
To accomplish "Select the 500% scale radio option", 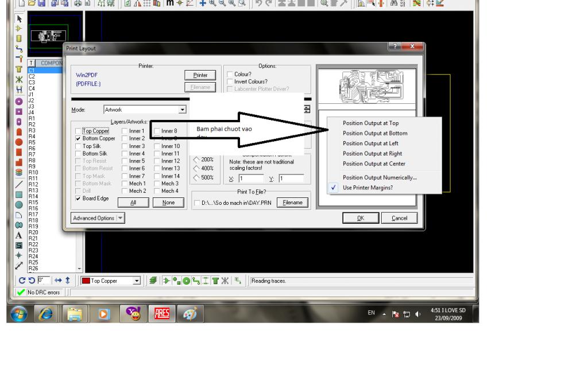I will (x=196, y=177).
